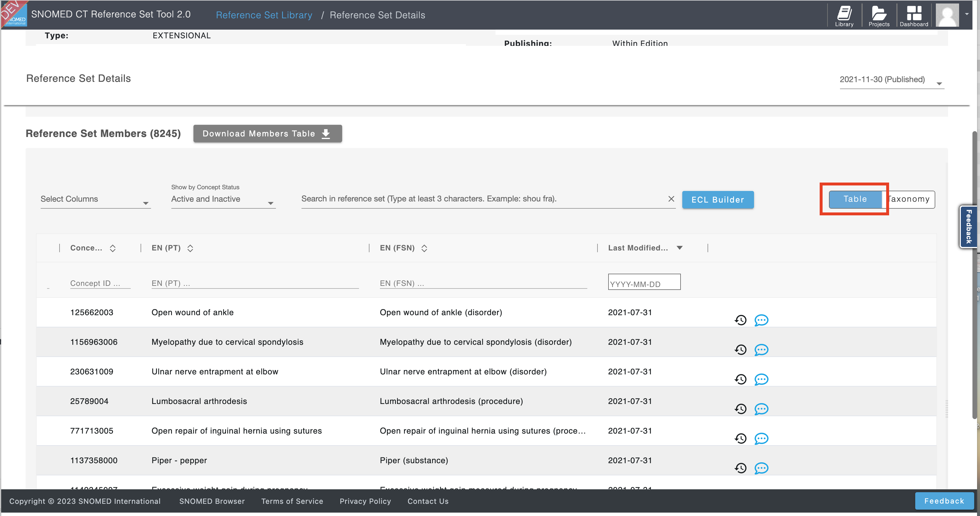Open the vertical Feedback side tab
Viewport: 980px width, 516px height.
pos(968,227)
